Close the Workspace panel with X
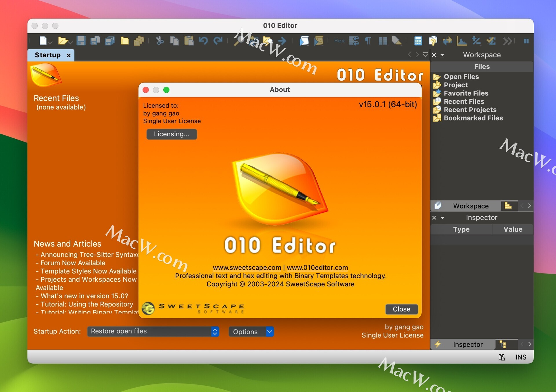Viewport: 556px width, 392px height. click(x=434, y=55)
